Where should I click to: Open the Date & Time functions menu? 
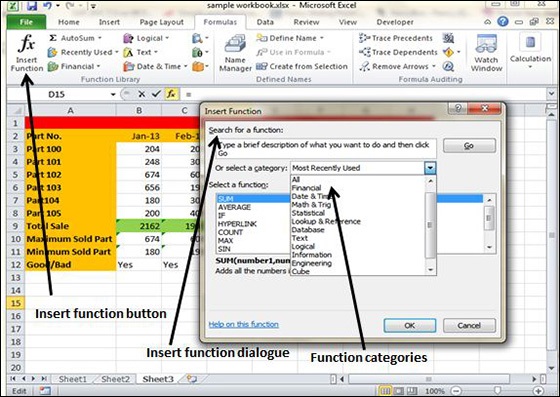pyautogui.click(x=155, y=66)
